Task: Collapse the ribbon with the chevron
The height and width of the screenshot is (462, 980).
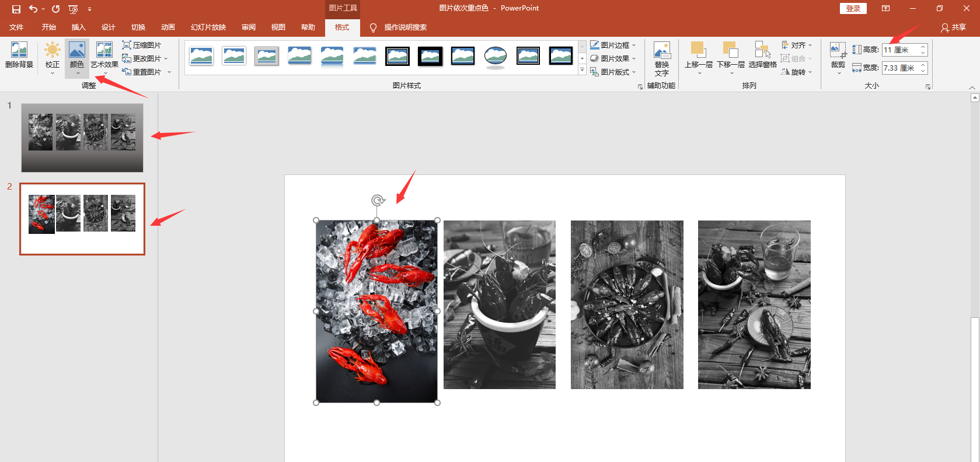Action: [972, 87]
